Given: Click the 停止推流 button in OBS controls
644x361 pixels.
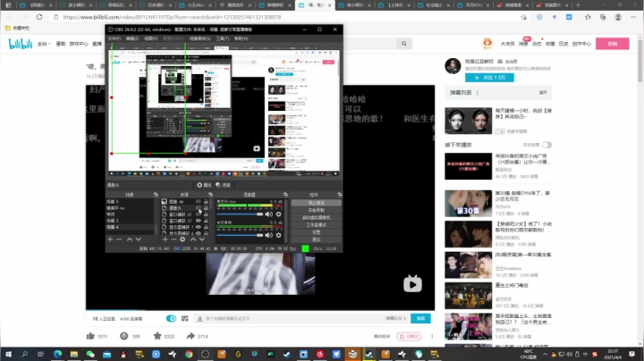Looking at the screenshot, I should 316,203.
